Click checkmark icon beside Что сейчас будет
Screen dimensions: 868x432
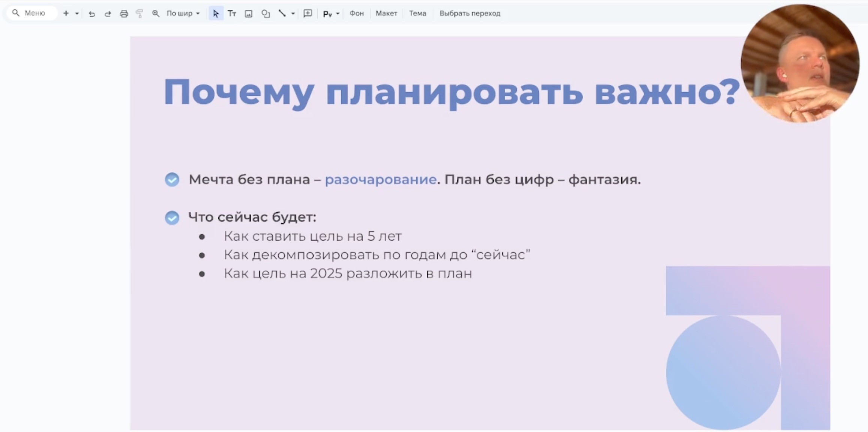pos(172,217)
